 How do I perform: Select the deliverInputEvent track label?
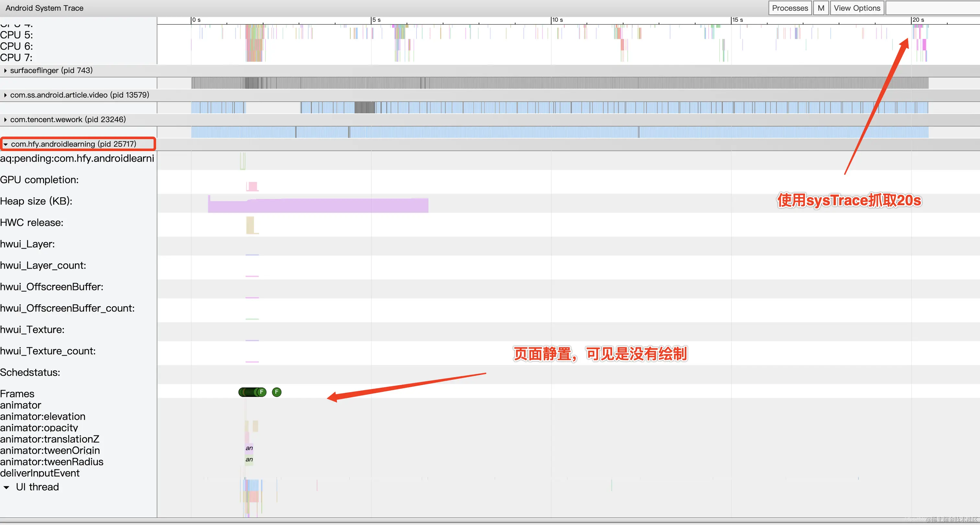click(x=40, y=473)
